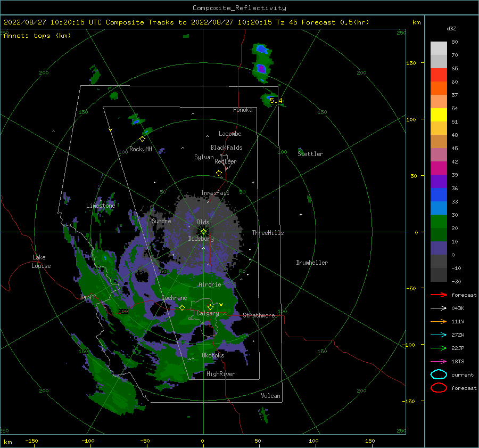479x448 pixels.
Task: Click the Limestone label
Action: coord(101,206)
